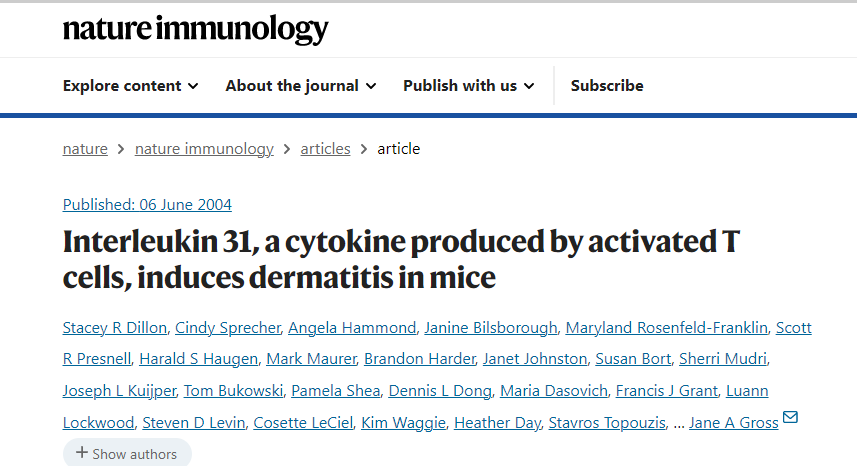Click the envelope icon beside Jane A Gross

791,417
